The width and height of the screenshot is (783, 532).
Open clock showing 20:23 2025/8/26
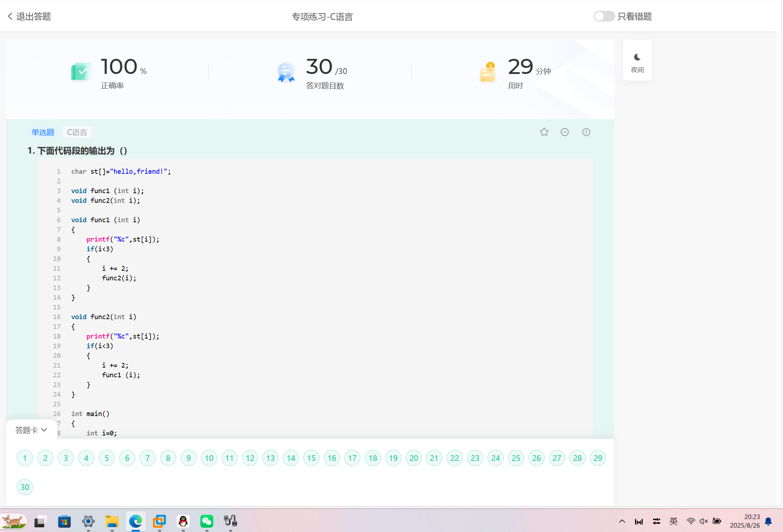coord(745,521)
